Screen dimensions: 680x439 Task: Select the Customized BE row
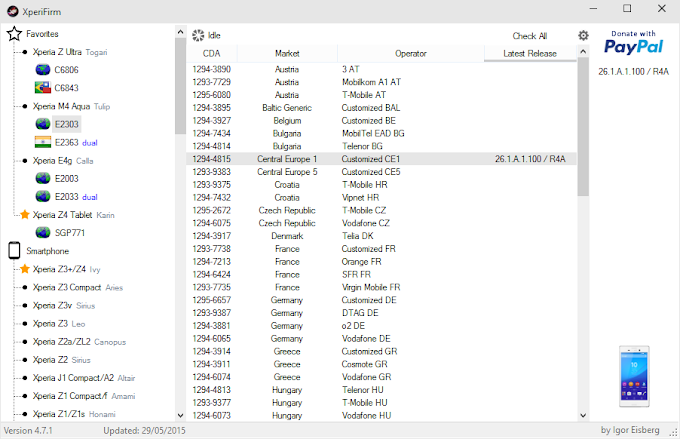tap(382, 121)
